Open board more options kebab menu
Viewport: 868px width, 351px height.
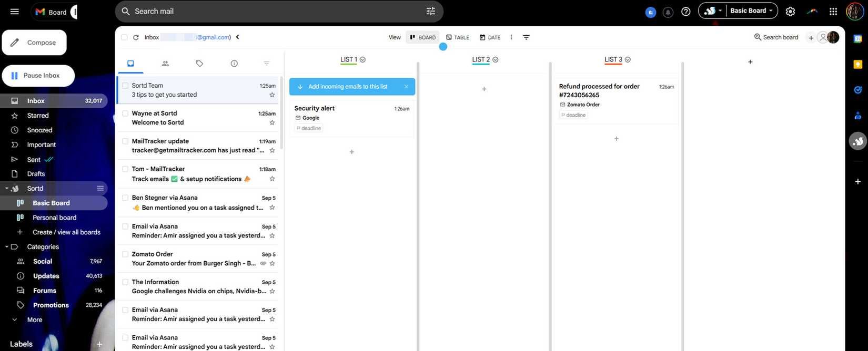pos(511,37)
